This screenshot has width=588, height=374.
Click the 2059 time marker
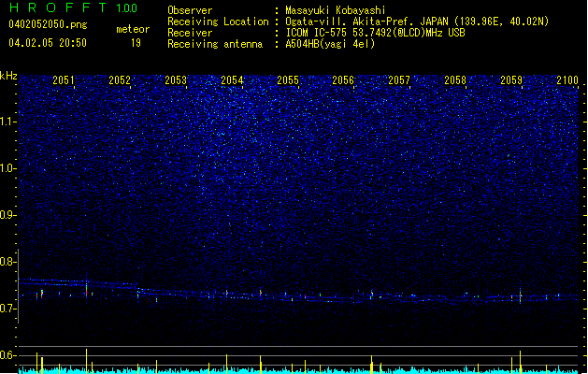[511, 80]
